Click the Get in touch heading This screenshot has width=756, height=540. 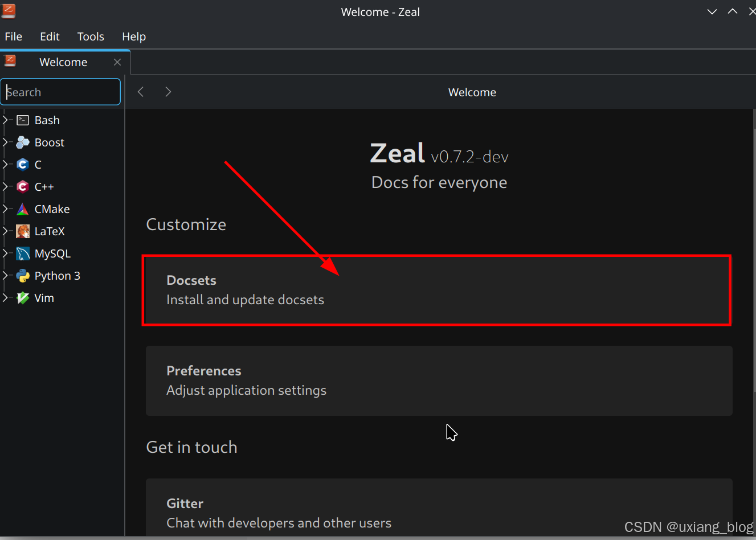(x=191, y=447)
